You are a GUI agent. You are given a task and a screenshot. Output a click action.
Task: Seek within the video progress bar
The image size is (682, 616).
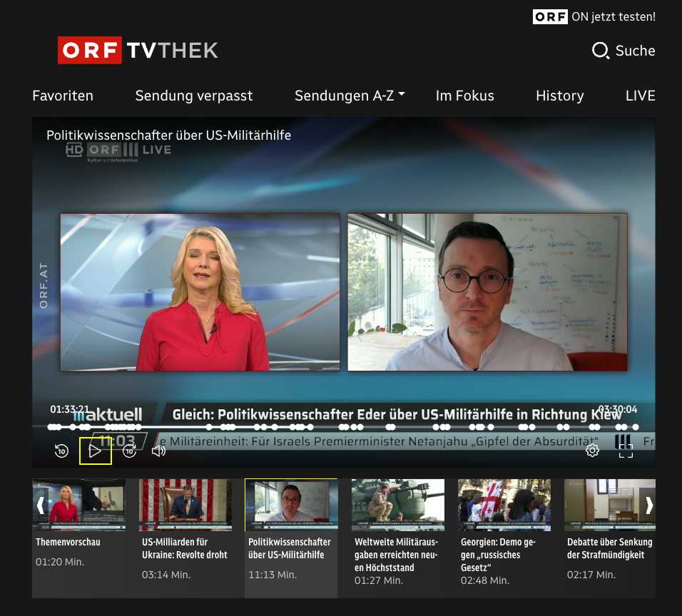coord(344,427)
